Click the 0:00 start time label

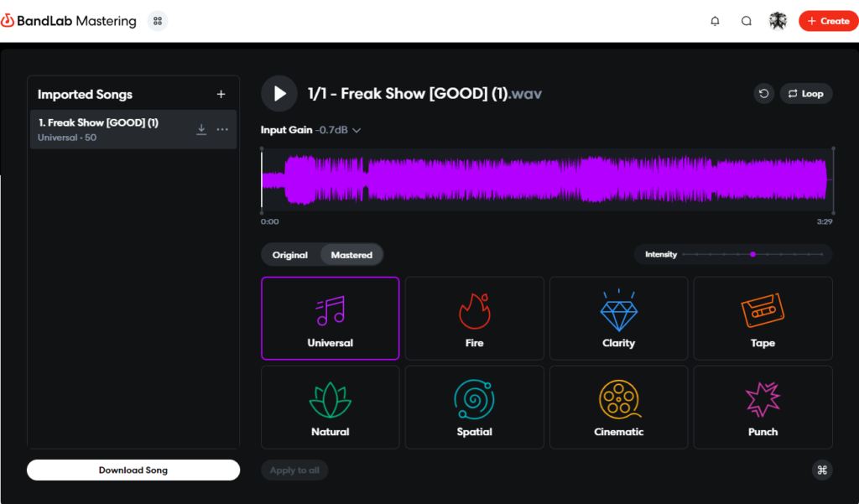pos(269,222)
